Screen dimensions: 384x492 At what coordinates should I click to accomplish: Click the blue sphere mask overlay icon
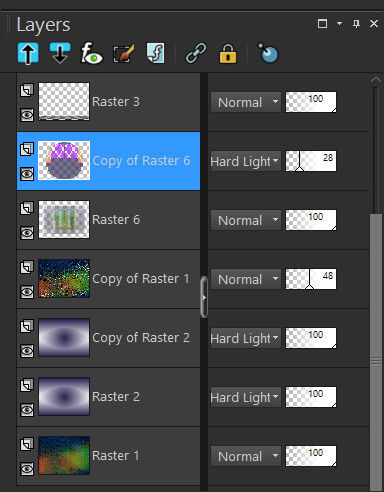pos(268,53)
